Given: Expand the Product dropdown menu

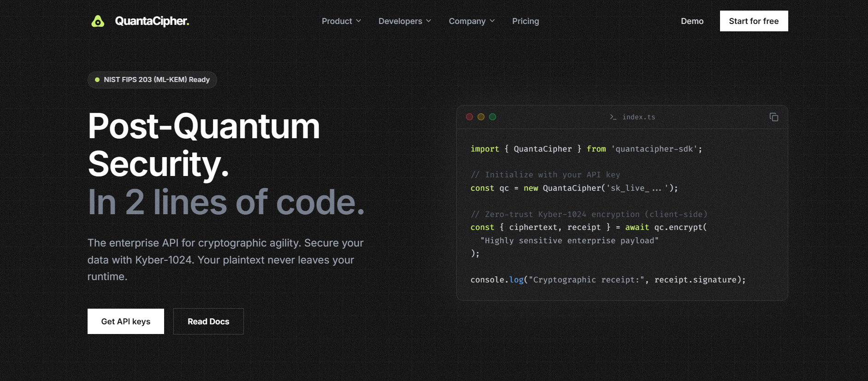Looking at the screenshot, I should (x=341, y=21).
